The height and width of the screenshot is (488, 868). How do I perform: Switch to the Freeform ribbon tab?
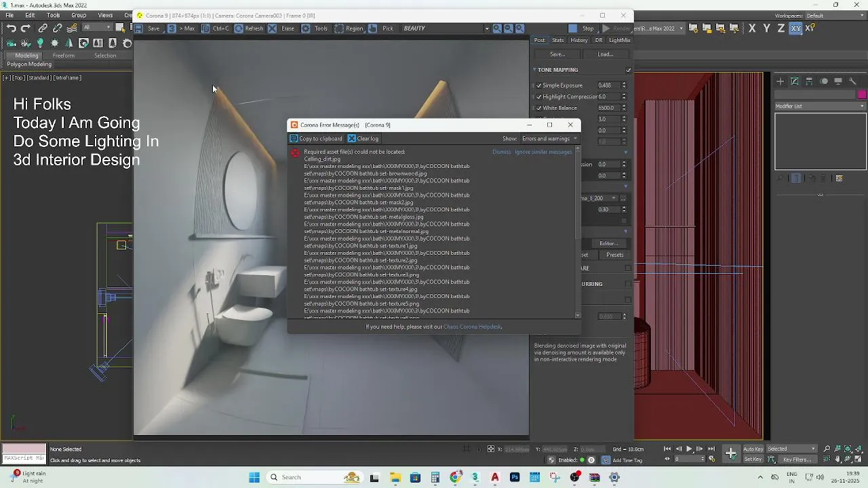click(x=63, y=56)
